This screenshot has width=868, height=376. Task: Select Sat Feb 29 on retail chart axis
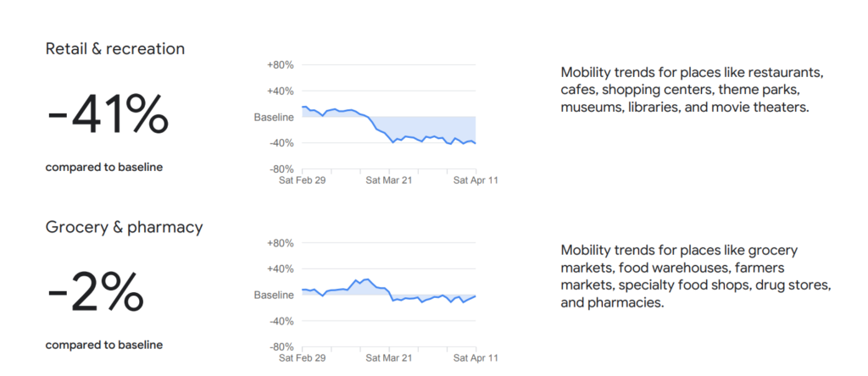[303, 180]
